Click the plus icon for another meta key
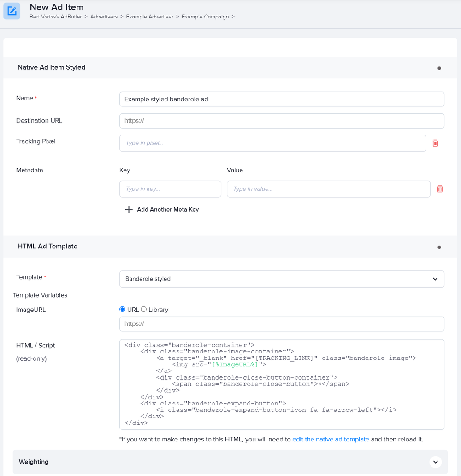This screenshot has width=461, height=476. click(x=129, y=210)
